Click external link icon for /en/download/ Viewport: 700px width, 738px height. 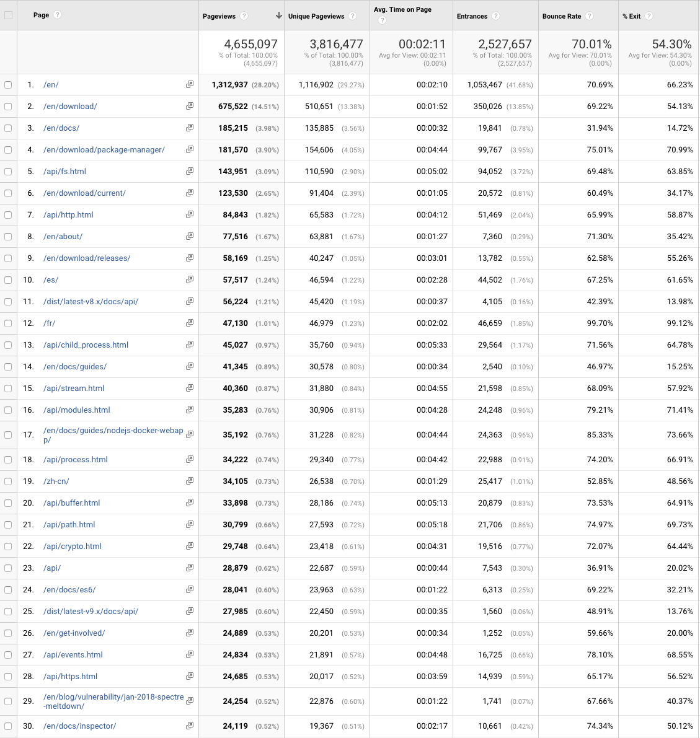189,107
